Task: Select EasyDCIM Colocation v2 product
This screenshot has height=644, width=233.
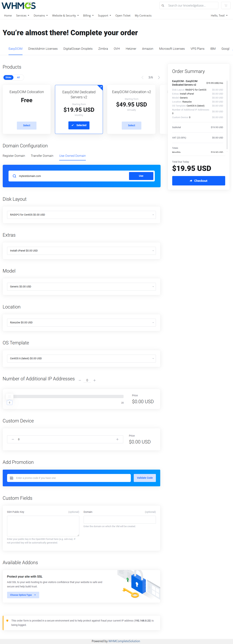Action: coord(131,126)
